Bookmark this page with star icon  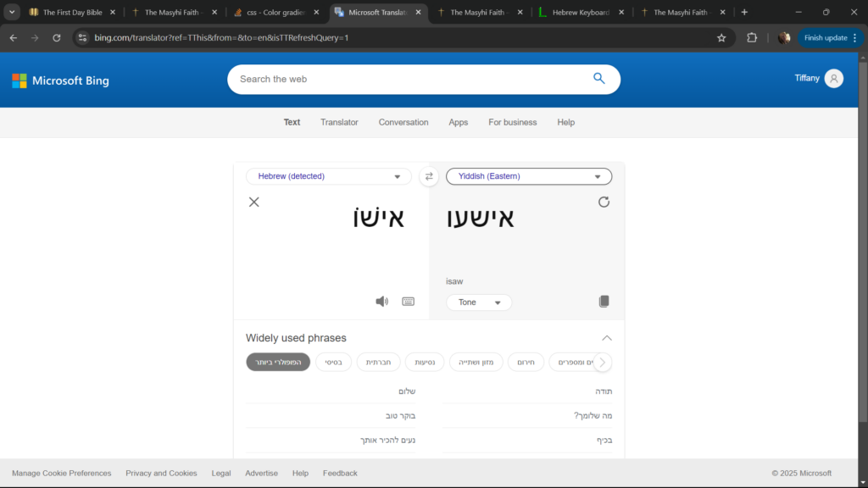[x=721, y=38]
